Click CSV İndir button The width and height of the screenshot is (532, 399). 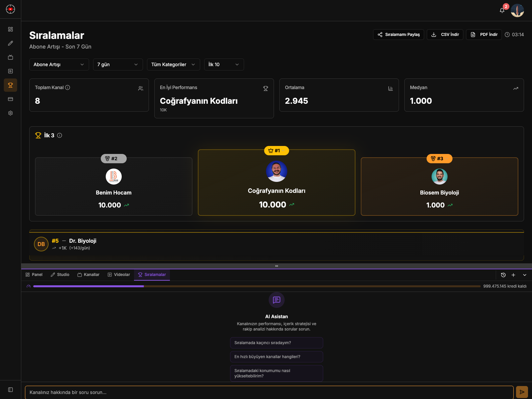(x=445, y=35)
